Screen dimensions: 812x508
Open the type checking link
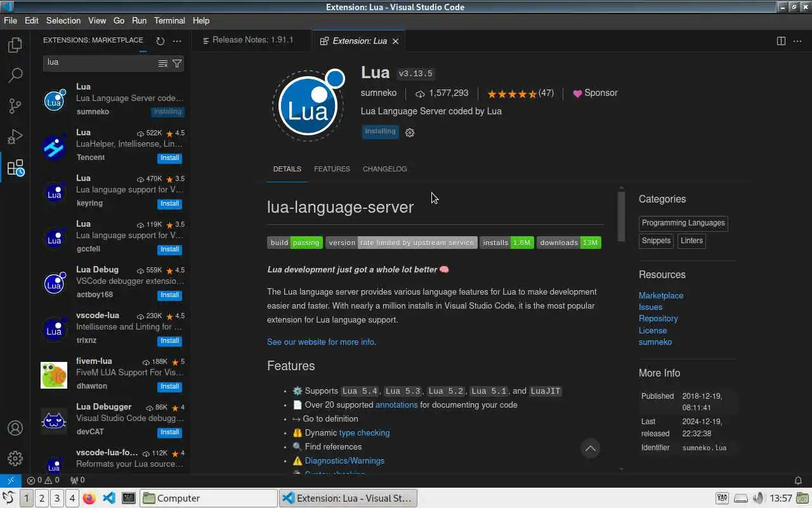pos(364,432)
